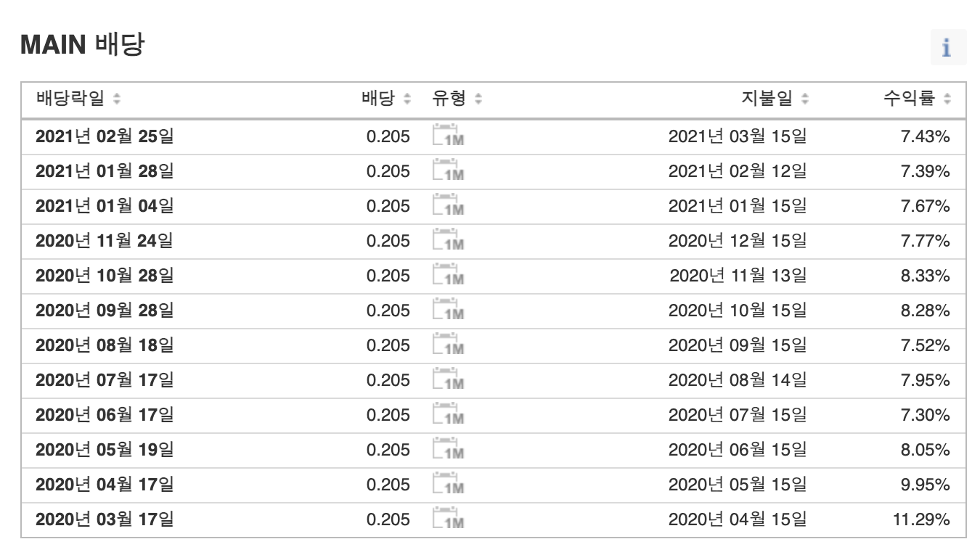Click dividend 0.205 in 2021년 02월 25일 row
This screenshot has width=980, height=547.
(x=388, y=136)
